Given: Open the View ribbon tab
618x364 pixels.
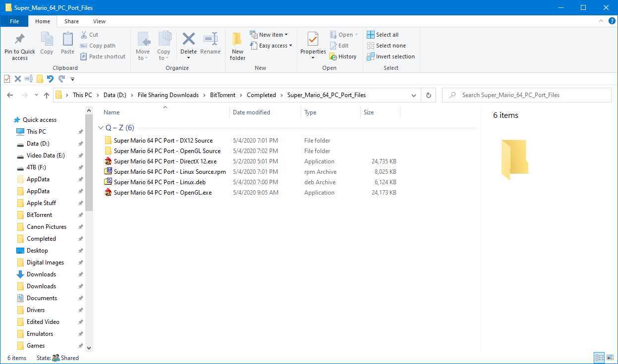Looking at the screenshot, I should click(x=99, y=21).
